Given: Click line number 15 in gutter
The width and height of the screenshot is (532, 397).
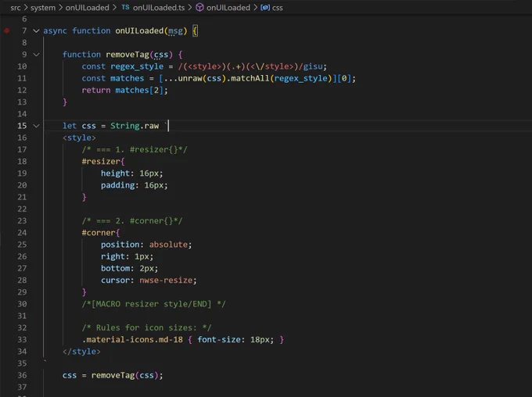Looking at the screenshot, I should click(x=22, y=126).
